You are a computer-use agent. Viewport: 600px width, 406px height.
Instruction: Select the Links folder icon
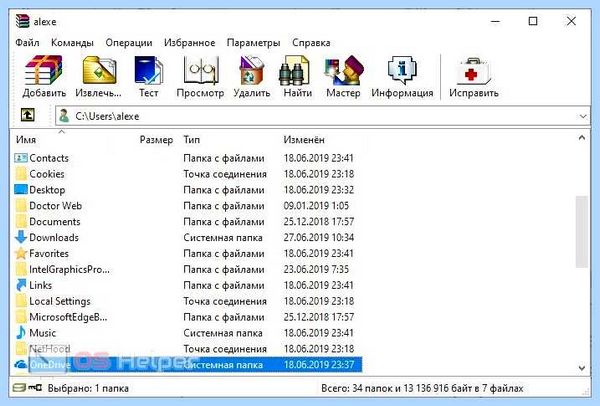tap(21, 285)
